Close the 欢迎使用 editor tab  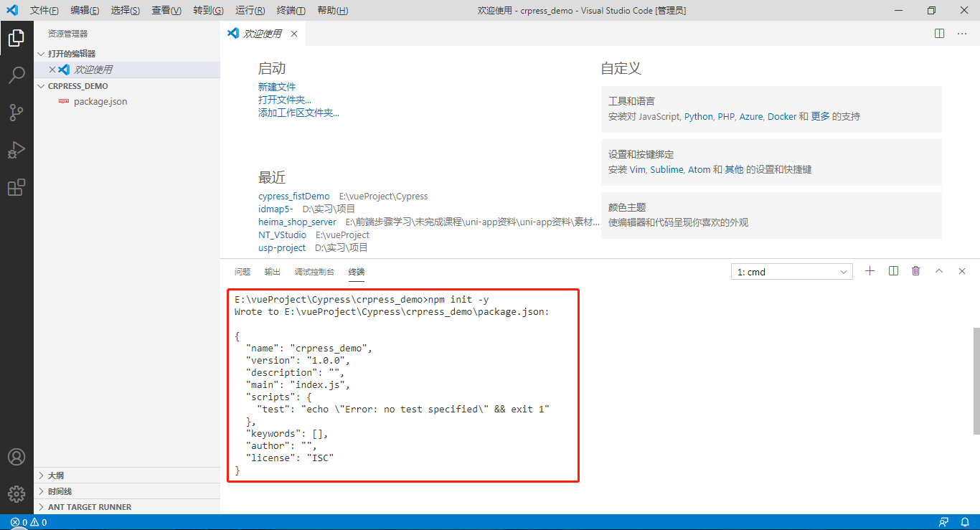[x=294, y=34]
